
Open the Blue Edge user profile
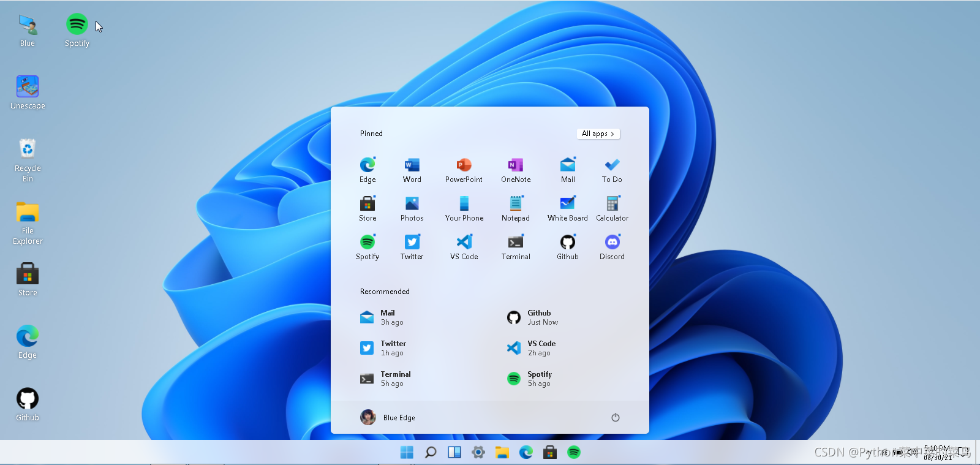coord(388,417)
